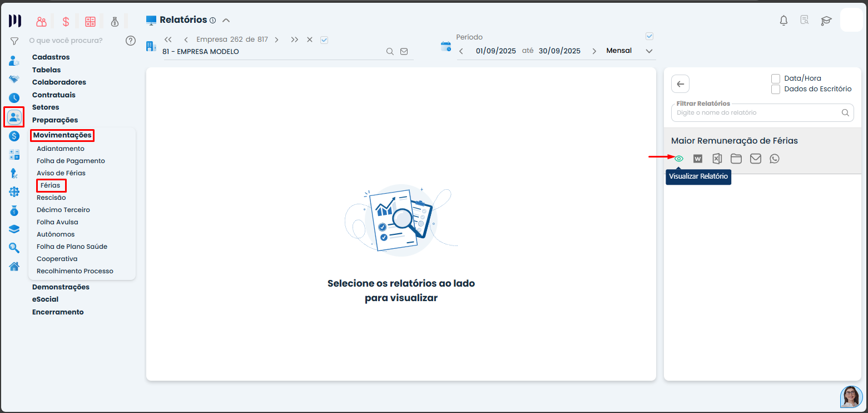Enable Dados do Escritório checkbox
The width and height of the screenshot is (868, 413).
pos(776,89)
